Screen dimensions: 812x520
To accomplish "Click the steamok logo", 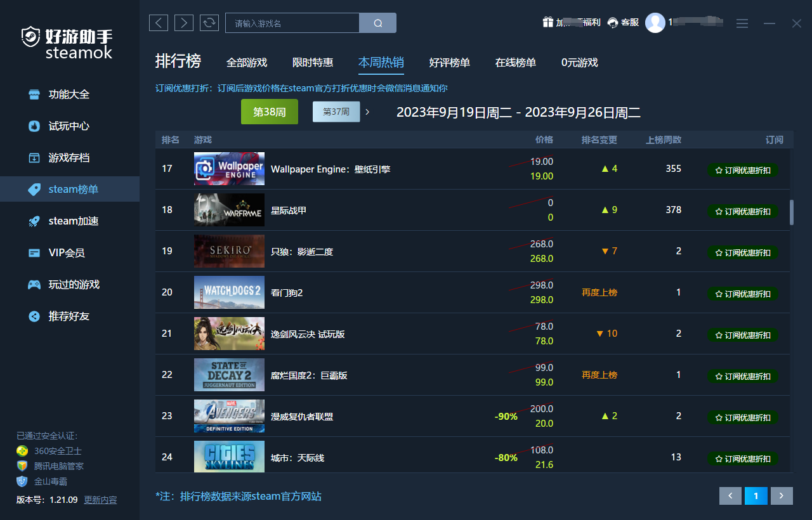I will (67, 43).
